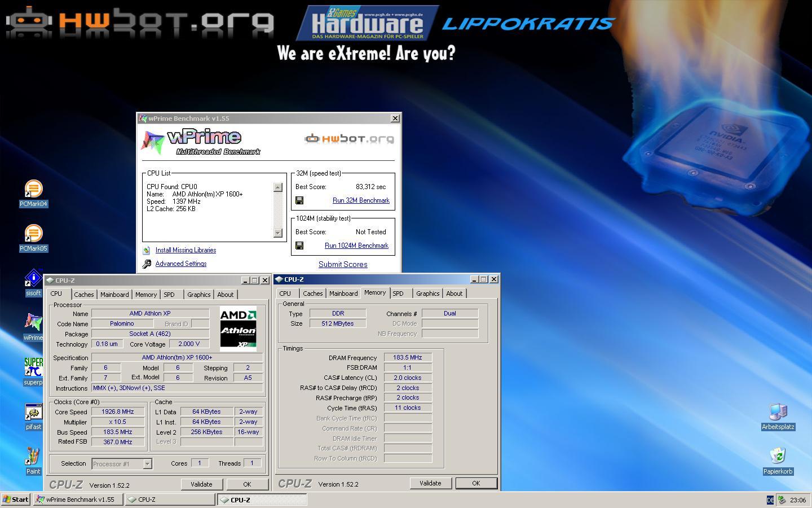Click Submit Scores link

(343, 264)
